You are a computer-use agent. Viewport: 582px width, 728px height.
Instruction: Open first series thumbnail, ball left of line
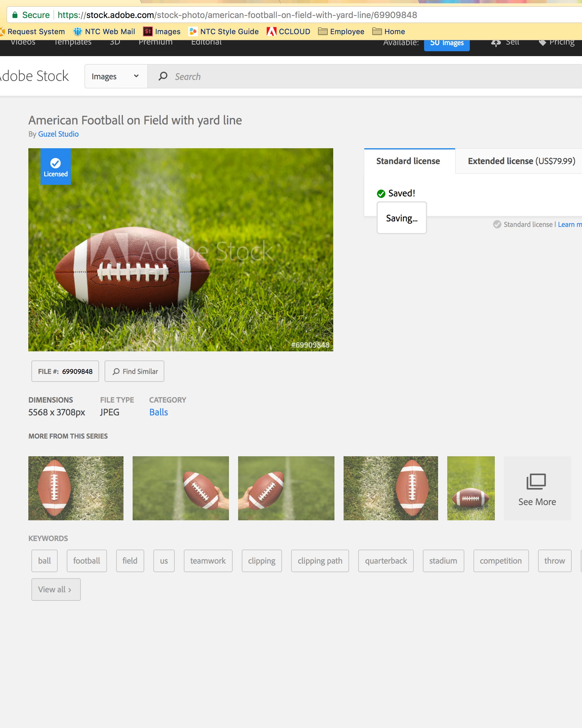click(x=76, y=488)
